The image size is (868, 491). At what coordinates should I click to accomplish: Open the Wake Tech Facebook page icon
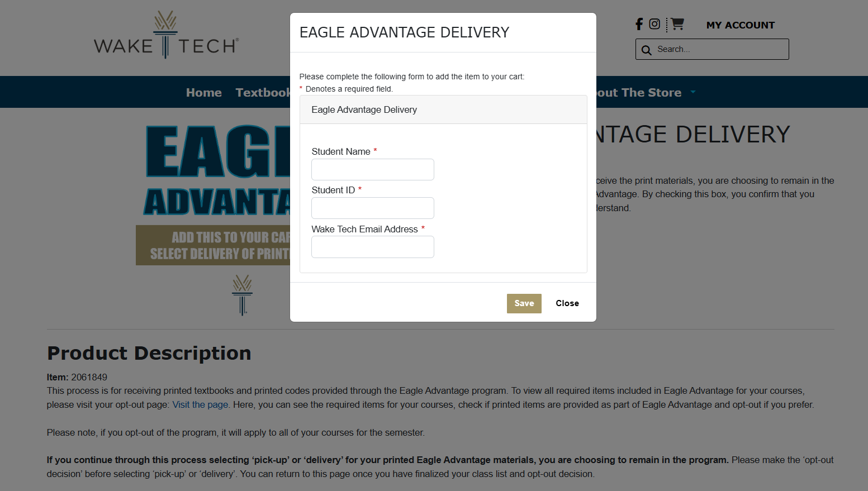click(639, 24)
